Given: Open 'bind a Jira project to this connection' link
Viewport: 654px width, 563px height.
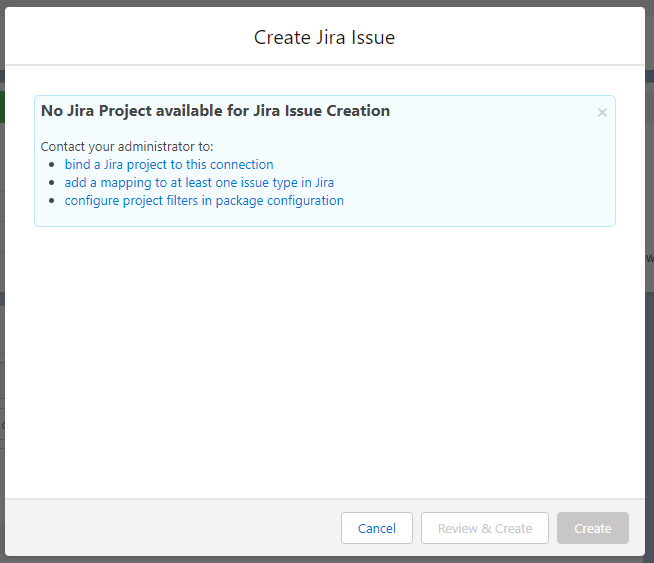Looking at the screenshot, I should (169, 164).
